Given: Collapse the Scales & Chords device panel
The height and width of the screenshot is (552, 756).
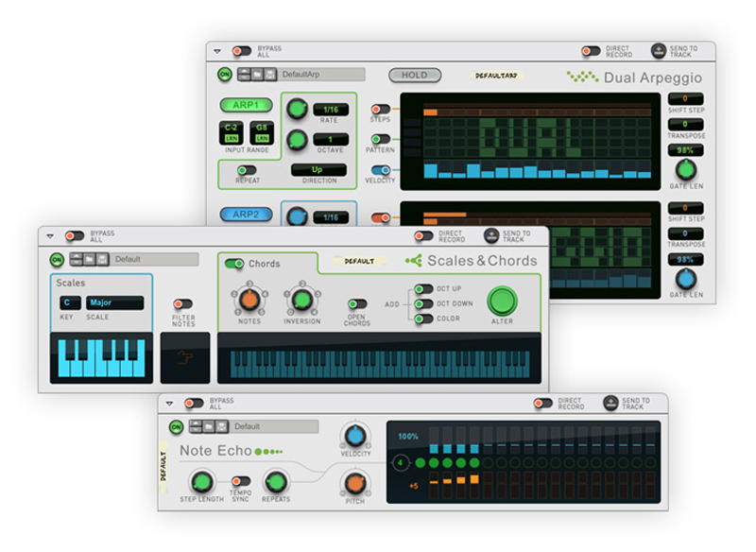Looking at the screenshot, I should 50,236.
